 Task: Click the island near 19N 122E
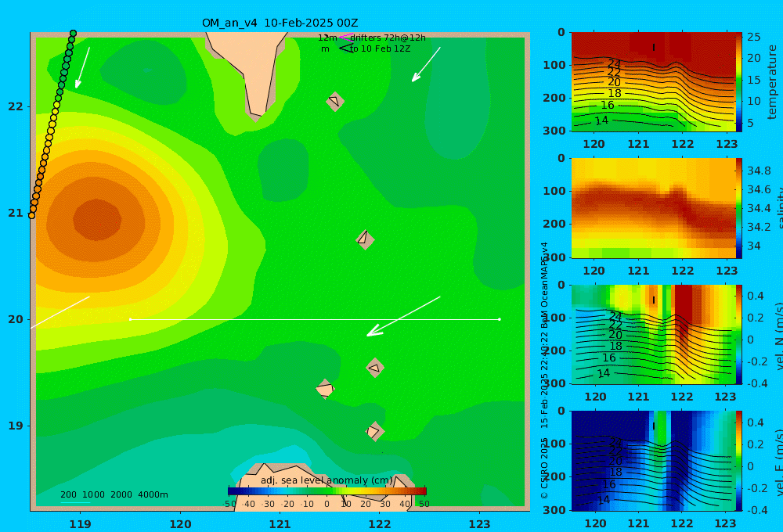(374, 431)
